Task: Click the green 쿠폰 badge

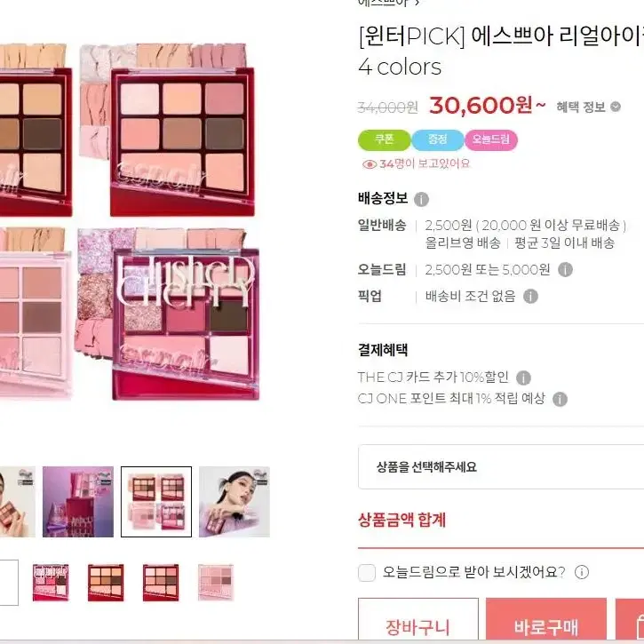Action: click(385, 140)
